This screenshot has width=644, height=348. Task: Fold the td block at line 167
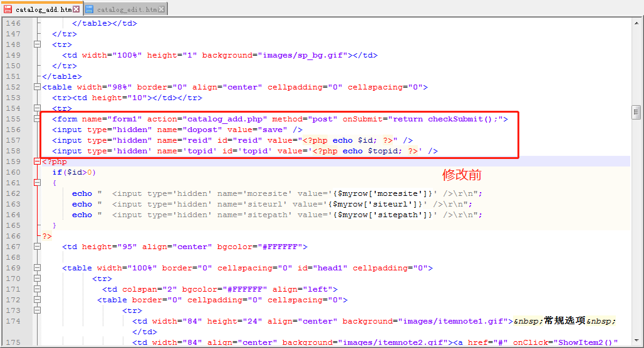[37, 247]
